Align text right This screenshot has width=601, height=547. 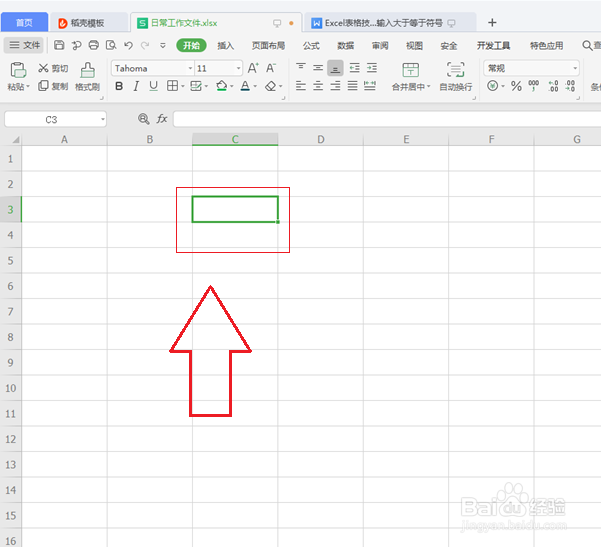[335, 86]
